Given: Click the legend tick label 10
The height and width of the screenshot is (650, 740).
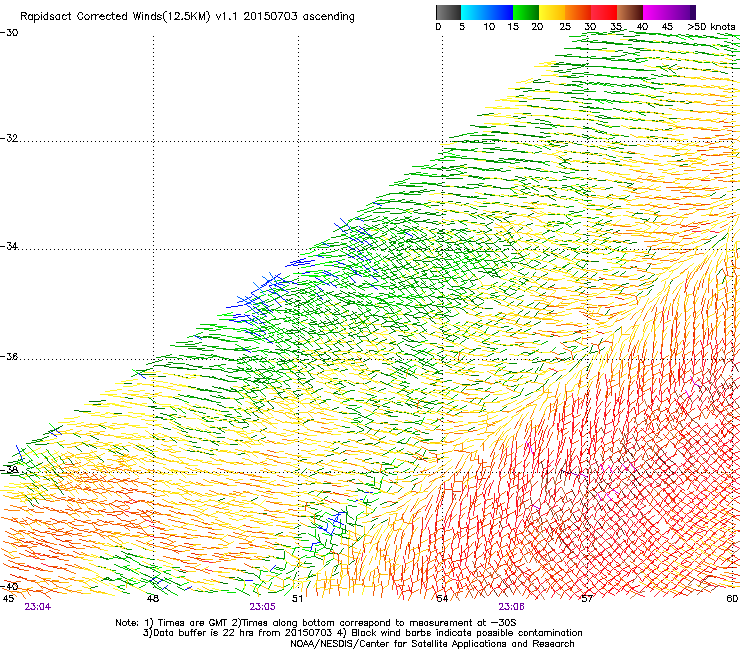Looking at the screenshot, I should [x=489, y=27].
